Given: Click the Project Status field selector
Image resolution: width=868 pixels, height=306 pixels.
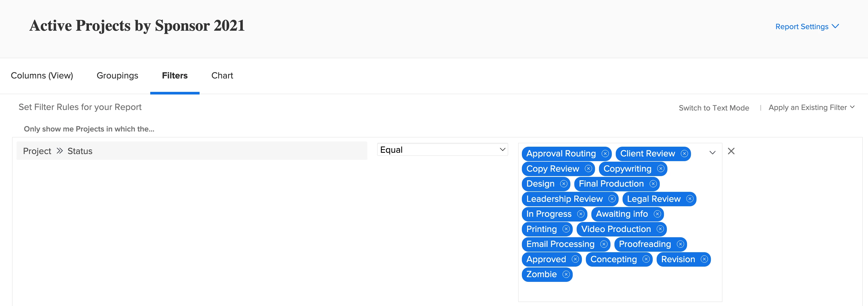Looking at the screenshot, I should (191, 151).
